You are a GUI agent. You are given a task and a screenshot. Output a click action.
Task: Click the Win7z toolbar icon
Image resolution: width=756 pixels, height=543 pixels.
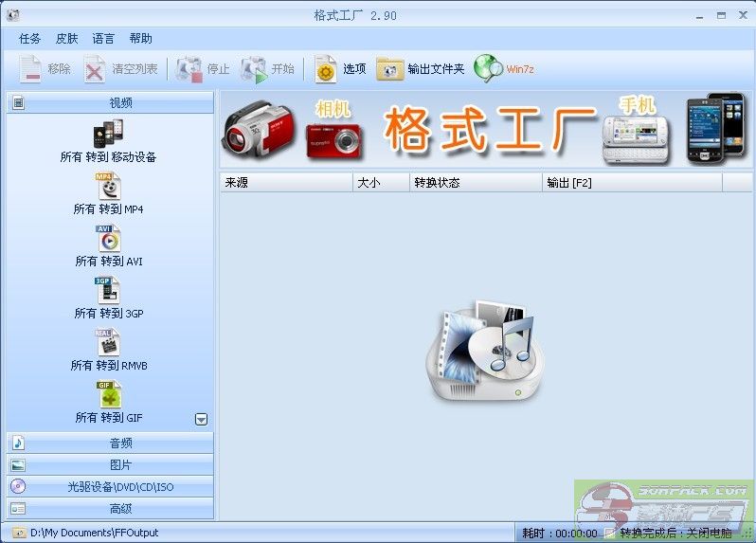(x=489, y=68)
